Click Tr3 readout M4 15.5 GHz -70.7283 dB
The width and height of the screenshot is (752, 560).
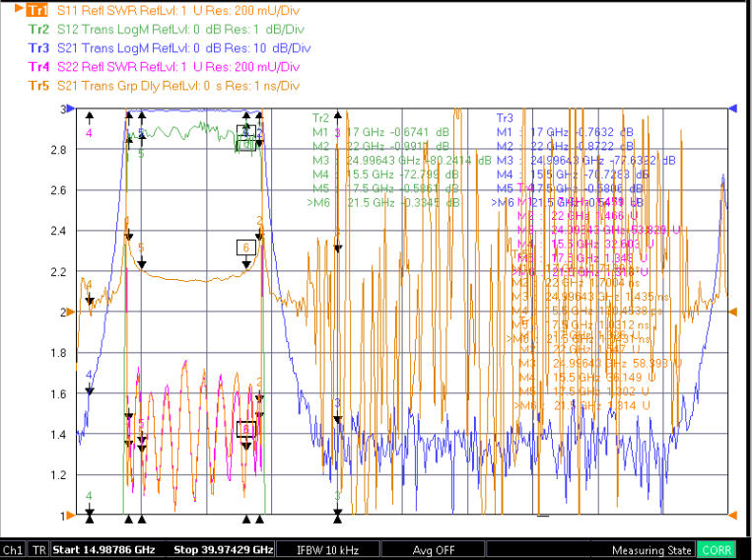pyautogui.click(x=573, y=175)
